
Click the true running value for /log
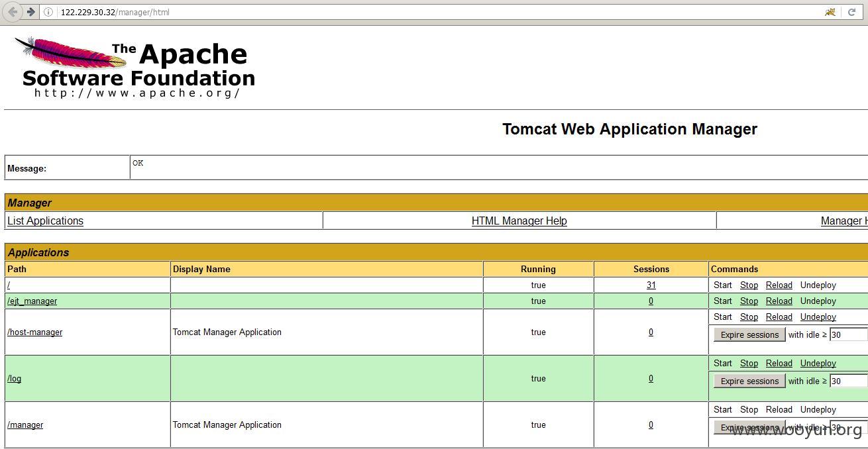(538, 378)
